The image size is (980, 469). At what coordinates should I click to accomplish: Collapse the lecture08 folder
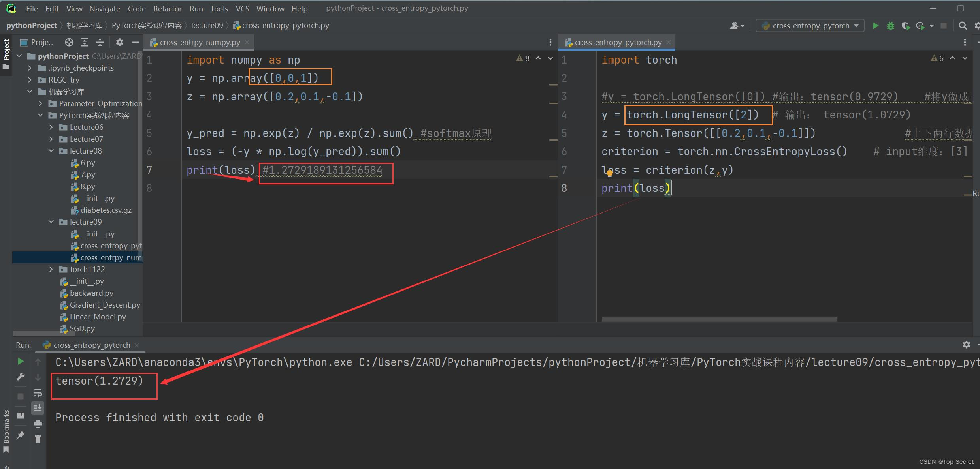(51, 151)
